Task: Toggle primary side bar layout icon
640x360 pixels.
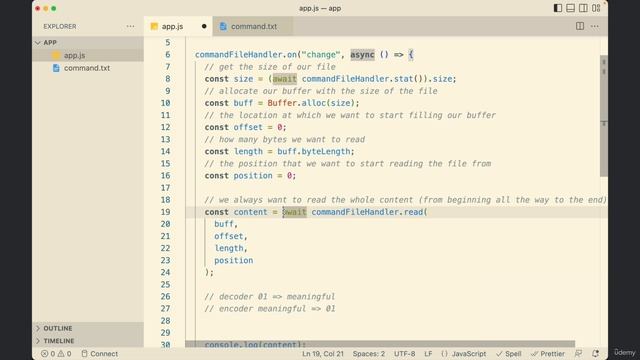Action: [558, 8]
